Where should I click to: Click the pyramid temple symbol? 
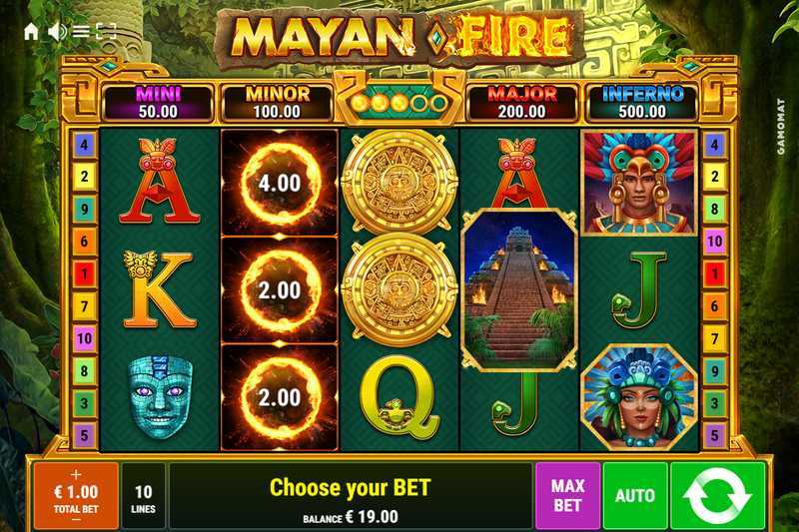point(518,289)
